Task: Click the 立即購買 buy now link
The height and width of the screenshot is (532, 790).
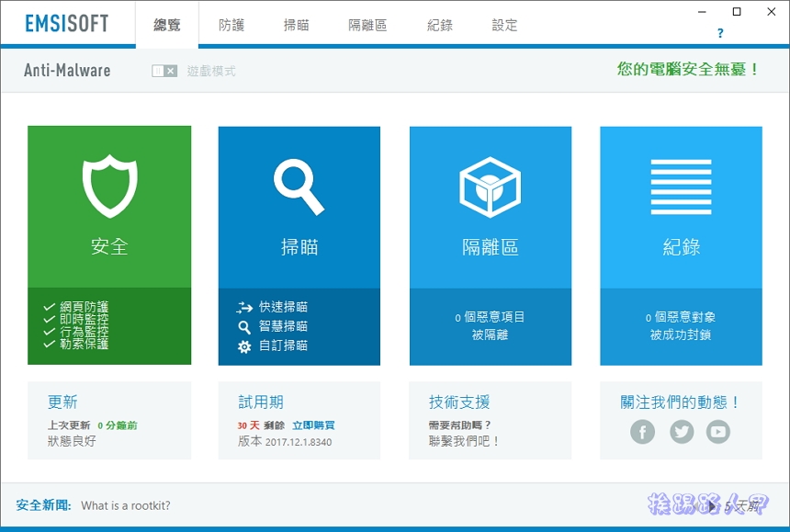Action: click(313, 425)
